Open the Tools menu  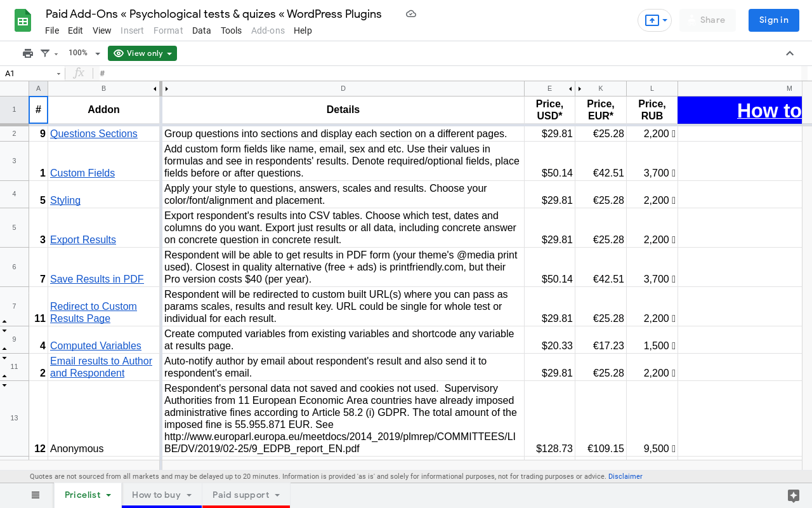(231, 30)
